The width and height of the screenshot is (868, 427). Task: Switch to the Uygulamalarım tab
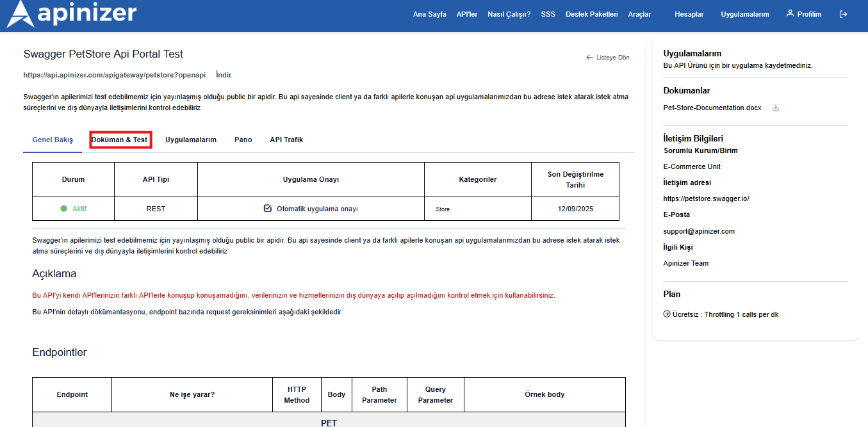191,140
